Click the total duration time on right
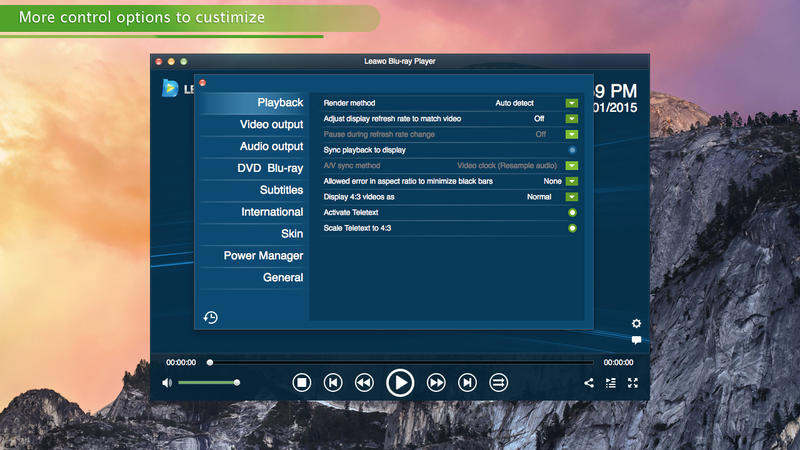800x450 pixels. pyautogui.click(x=618, y=362)
